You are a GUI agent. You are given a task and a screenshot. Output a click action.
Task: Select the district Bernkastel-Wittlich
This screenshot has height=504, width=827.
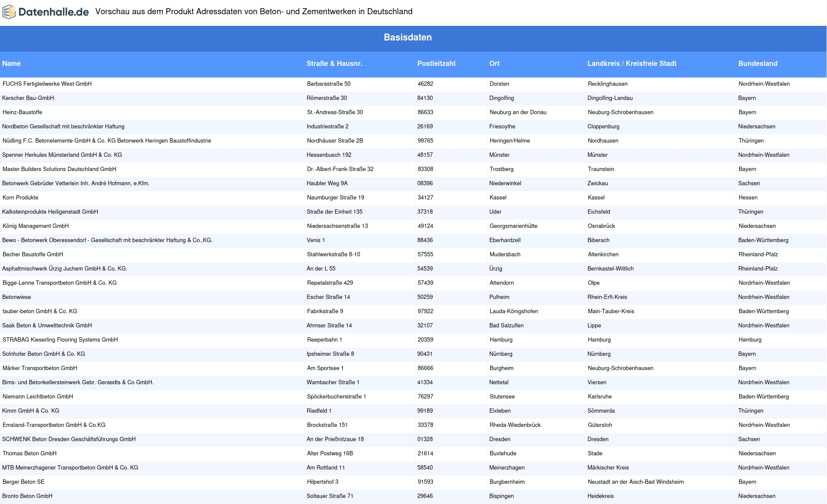pyautogui.click(x=611, y=269)
